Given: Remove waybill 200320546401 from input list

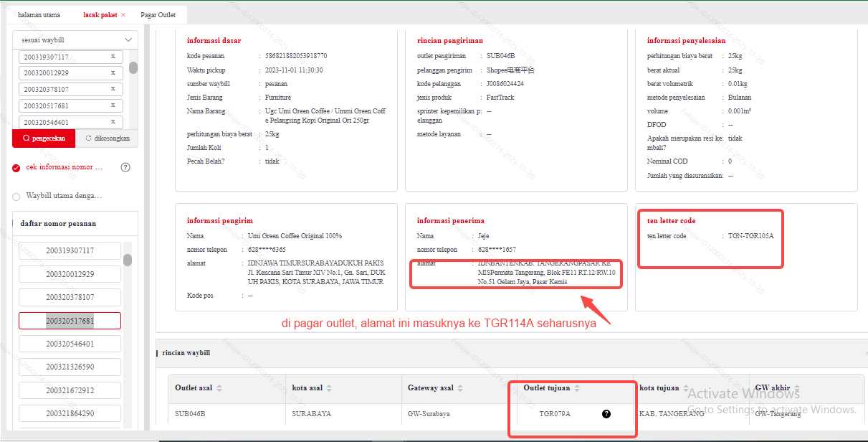Looking at the screenshot, I should (113, 122).
